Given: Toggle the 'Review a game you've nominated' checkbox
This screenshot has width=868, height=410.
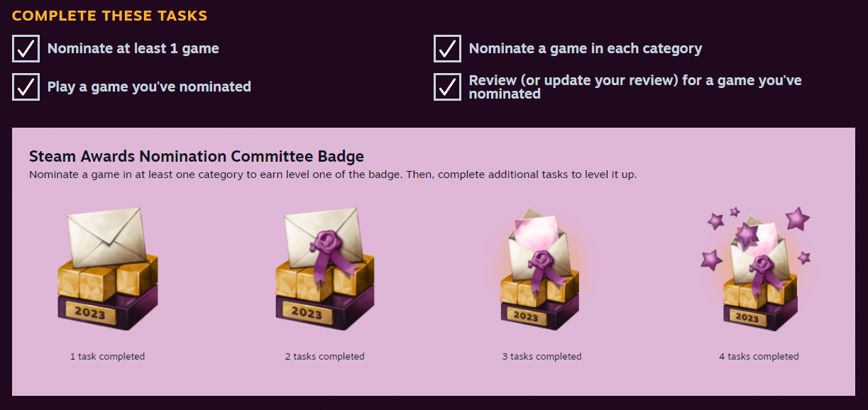Looking at the screenshot, I should pos(447,87).
